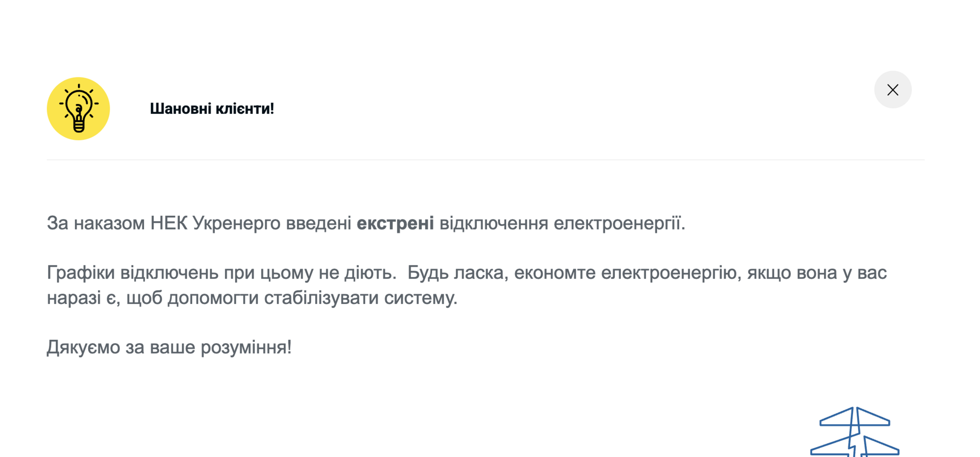Dismiss the announcement with the close button
Screen dimensions: 980x457
click(x=893, y=90)
